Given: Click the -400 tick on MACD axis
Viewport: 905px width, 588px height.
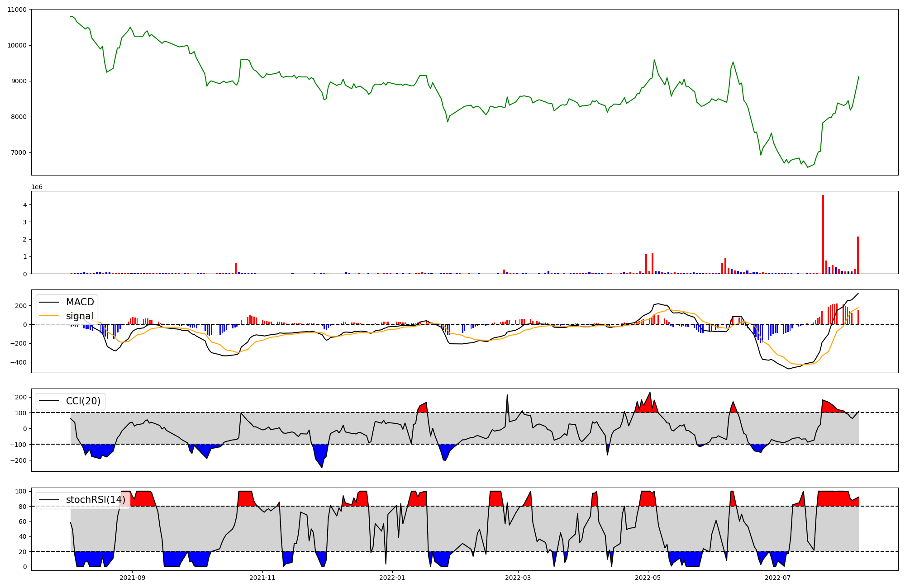Looking at the screenshot, I should 19,362.
